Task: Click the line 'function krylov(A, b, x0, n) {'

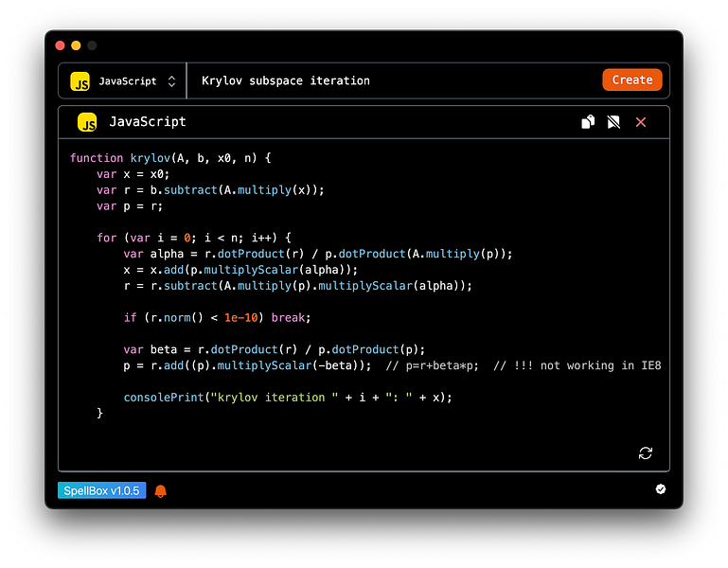Action: 170,158
